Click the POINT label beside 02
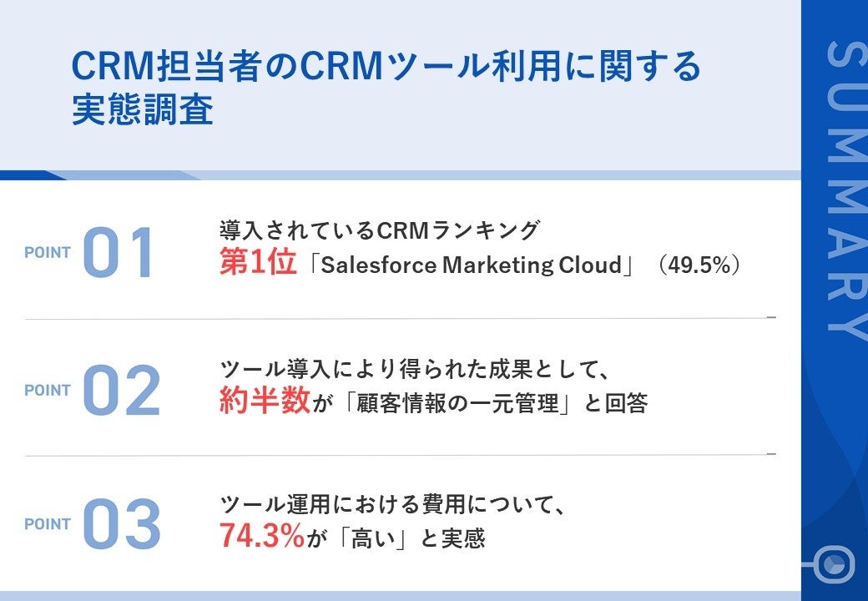Viewport: 868px width, 601px height. click(48, 390)
